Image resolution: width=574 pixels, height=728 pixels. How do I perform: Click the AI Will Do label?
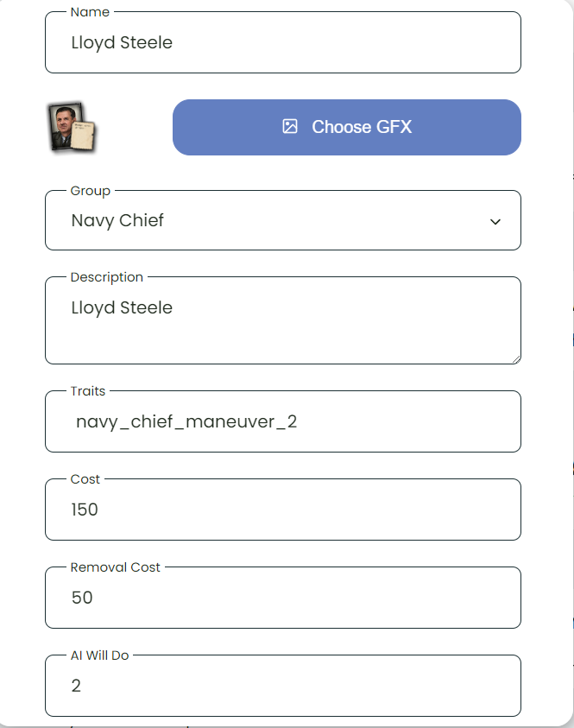(99, 655)
